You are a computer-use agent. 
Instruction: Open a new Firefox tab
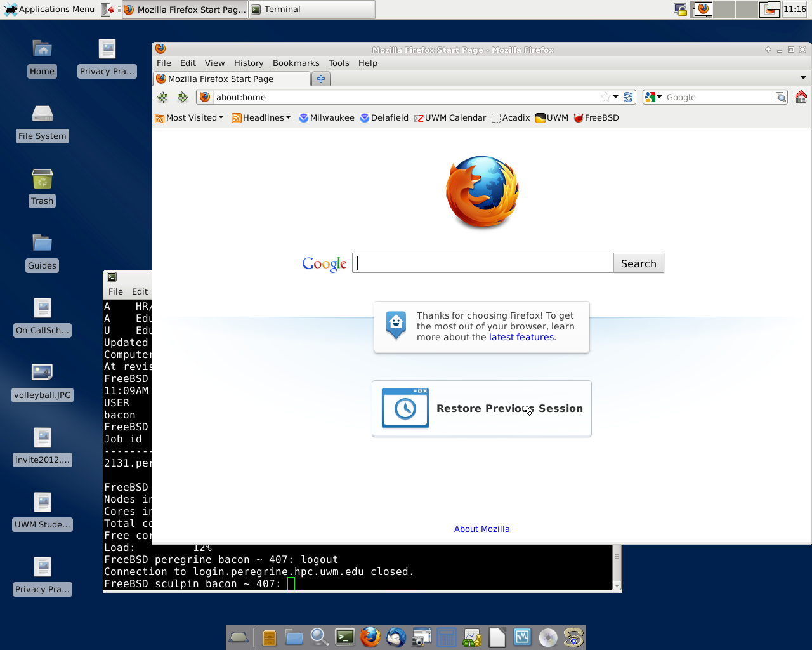(x=321, y=79)
